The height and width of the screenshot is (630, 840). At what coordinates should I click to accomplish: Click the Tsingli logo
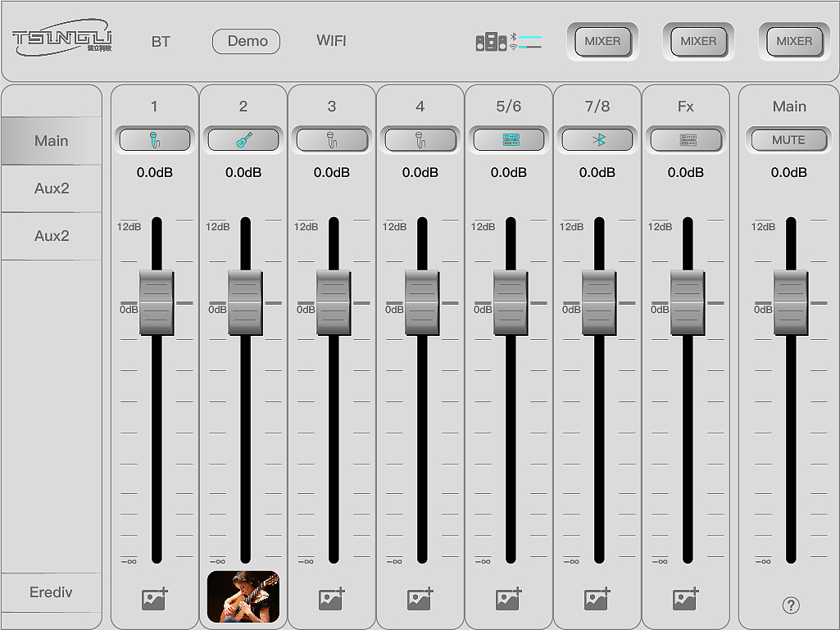pyautogui.click(x=61, y=38)
